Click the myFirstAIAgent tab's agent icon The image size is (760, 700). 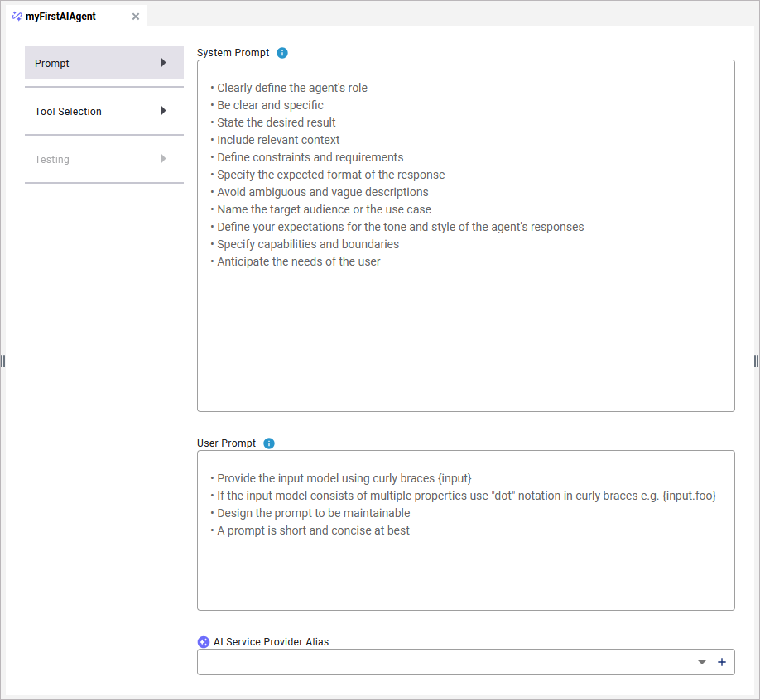pos(17,17)
